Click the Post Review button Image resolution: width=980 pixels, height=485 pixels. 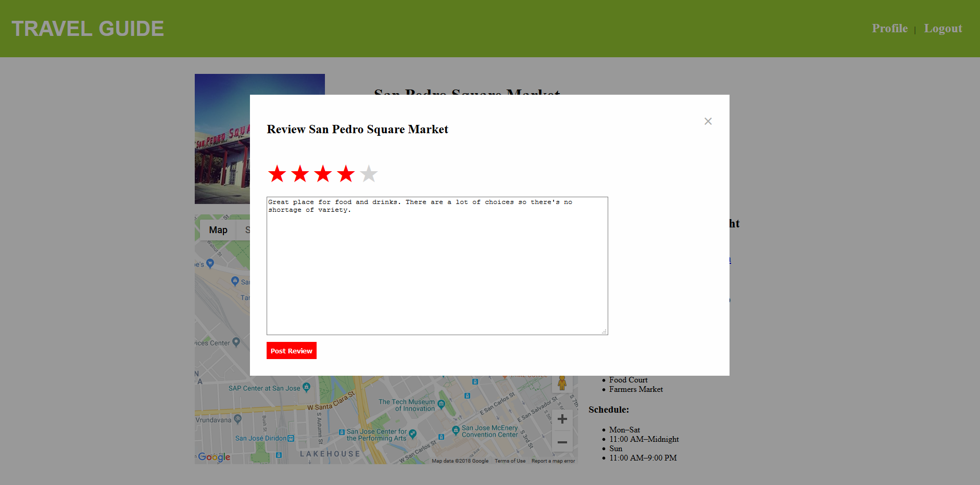click(x=292, y=351)
